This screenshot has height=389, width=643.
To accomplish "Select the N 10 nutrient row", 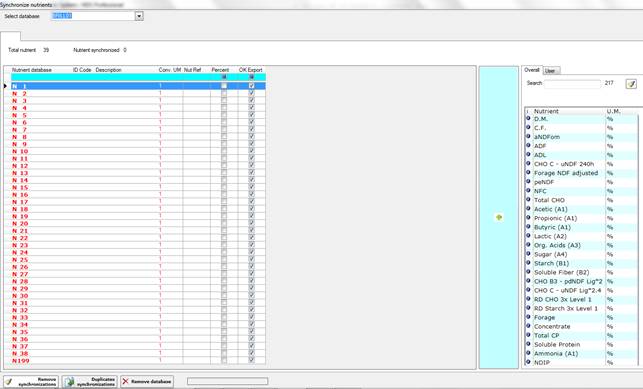I will [x=138, y=151].
